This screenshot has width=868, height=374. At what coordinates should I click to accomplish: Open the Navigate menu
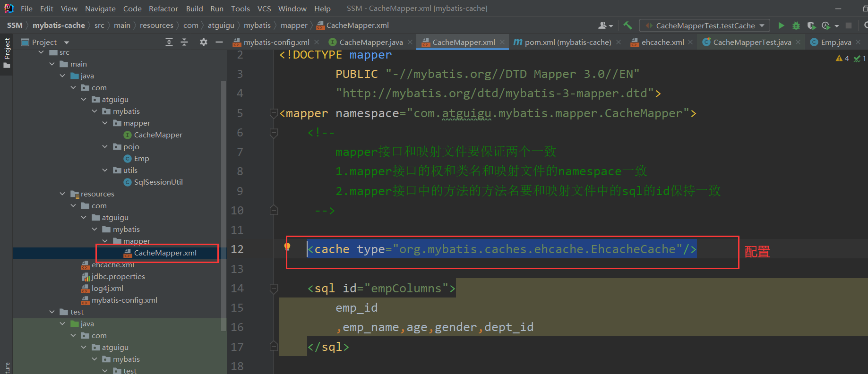tap(100, 8)
